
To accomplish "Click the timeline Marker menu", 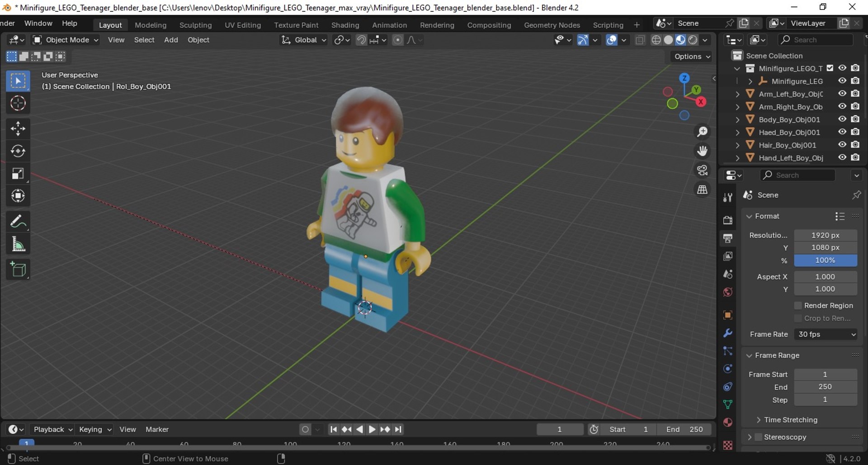I will point(157,430).
